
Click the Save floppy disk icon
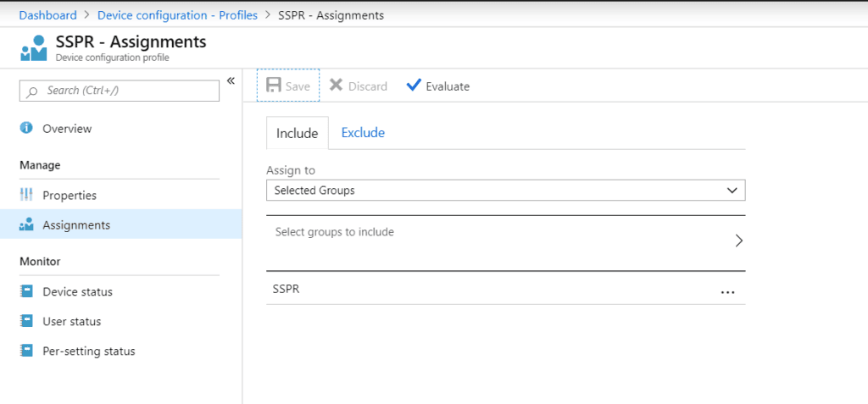coord(274,86)
